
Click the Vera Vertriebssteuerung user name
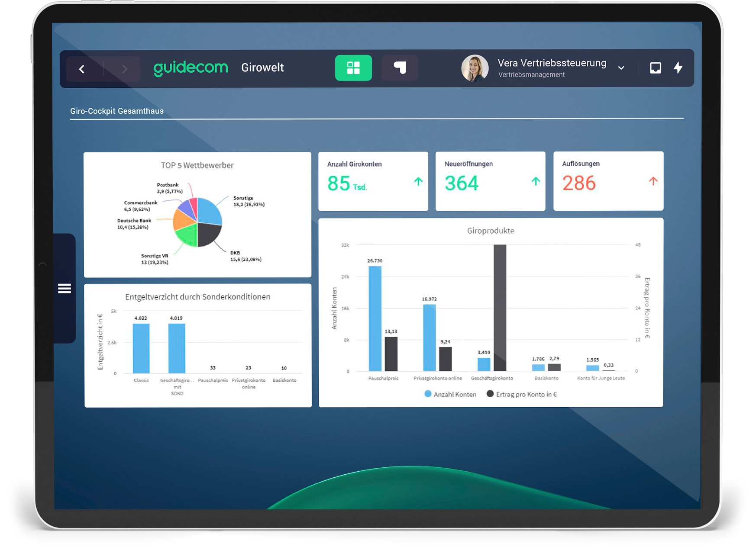pyautogui.click(x=552, y=63)
